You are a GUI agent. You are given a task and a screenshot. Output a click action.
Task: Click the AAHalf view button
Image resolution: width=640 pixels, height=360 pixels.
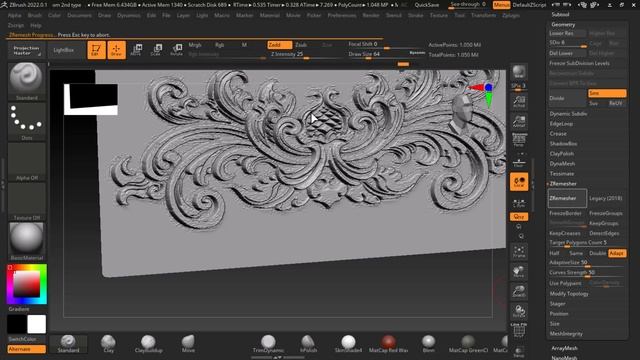(x=519, y=122)
